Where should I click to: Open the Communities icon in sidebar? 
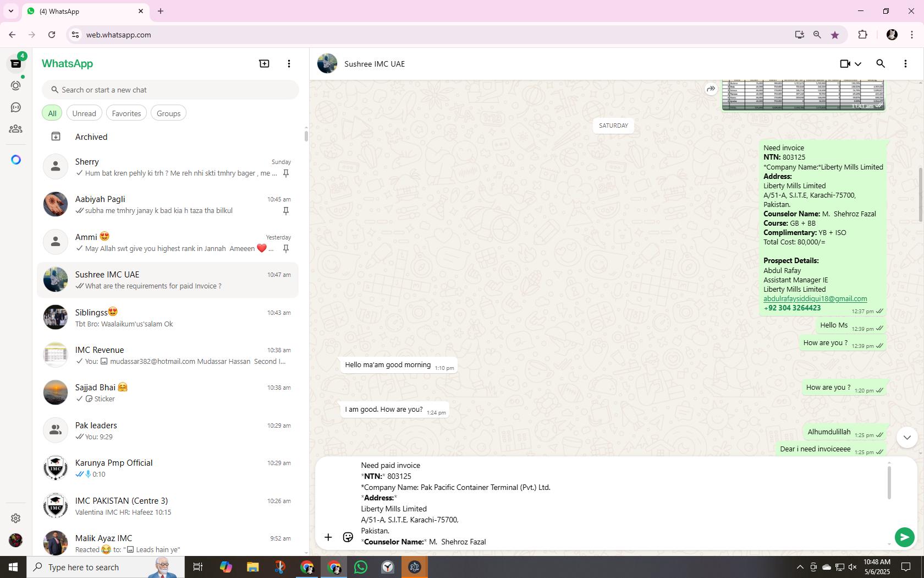click(x=15, y=129)
